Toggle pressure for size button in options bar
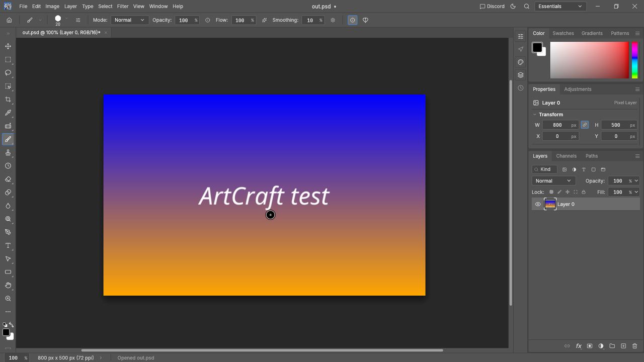 tap(353, 20)
